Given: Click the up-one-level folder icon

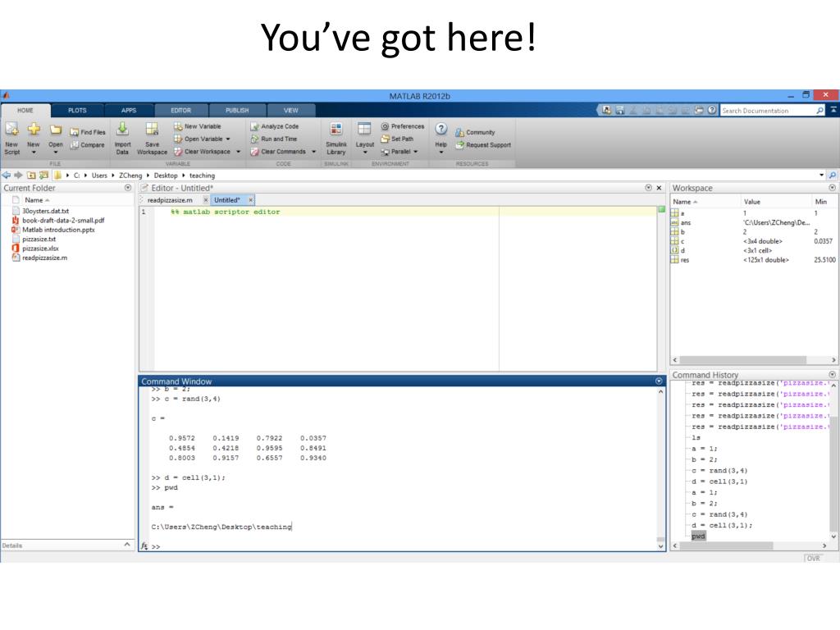Looking at the screenshot, I should pos(31,176).
